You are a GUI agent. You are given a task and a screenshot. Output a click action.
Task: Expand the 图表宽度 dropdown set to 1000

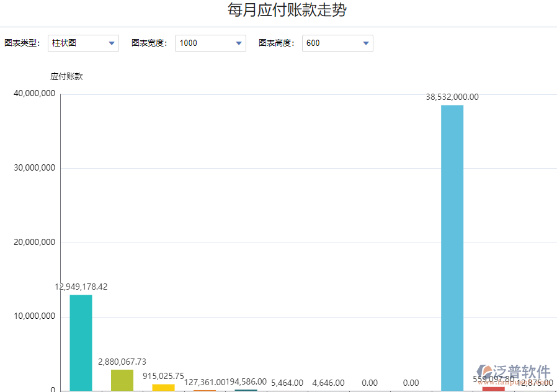(x=210, y=43)
